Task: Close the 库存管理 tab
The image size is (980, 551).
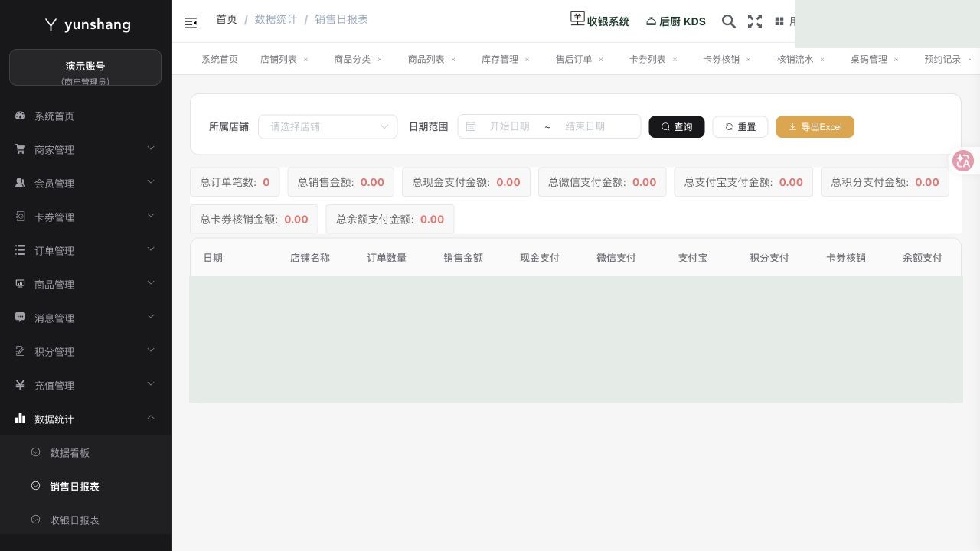Action: [x=527, y=59]
